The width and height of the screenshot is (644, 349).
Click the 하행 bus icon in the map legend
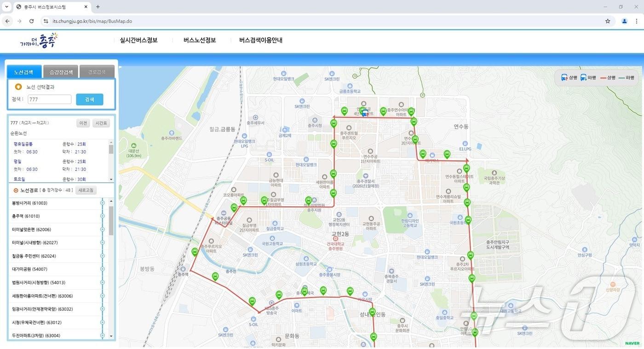point(583,78)
